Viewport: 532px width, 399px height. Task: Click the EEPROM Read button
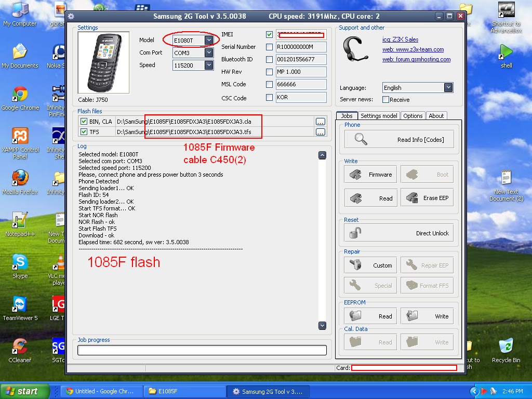coord(370,316)
